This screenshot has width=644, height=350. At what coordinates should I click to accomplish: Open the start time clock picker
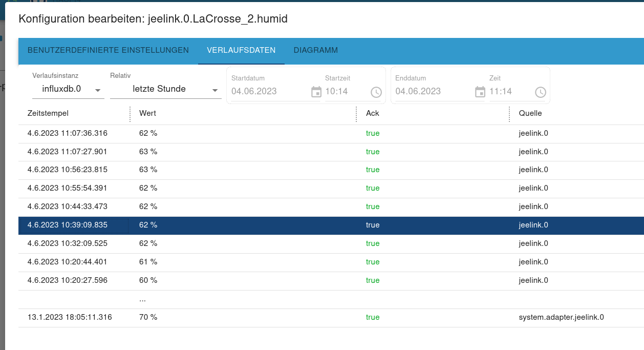click(x=376, y=92)
